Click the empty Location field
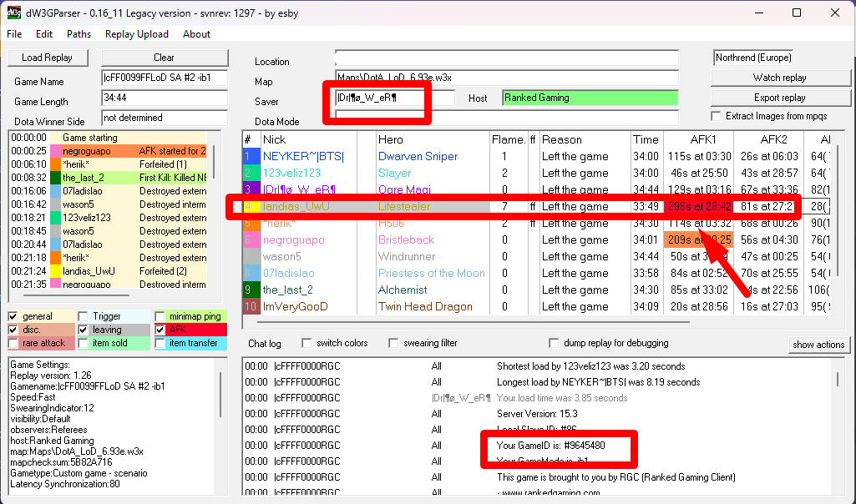Viewport: 856px width, 504px height. 507,58
